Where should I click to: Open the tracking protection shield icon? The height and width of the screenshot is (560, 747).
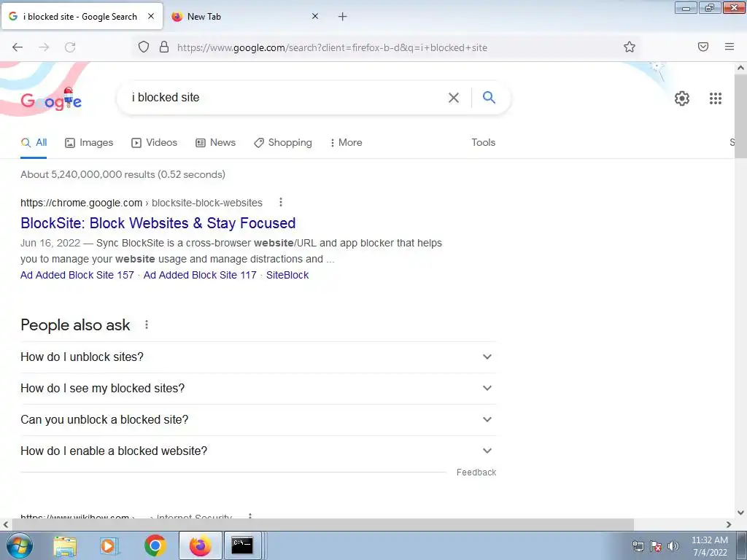click(144, 47)
